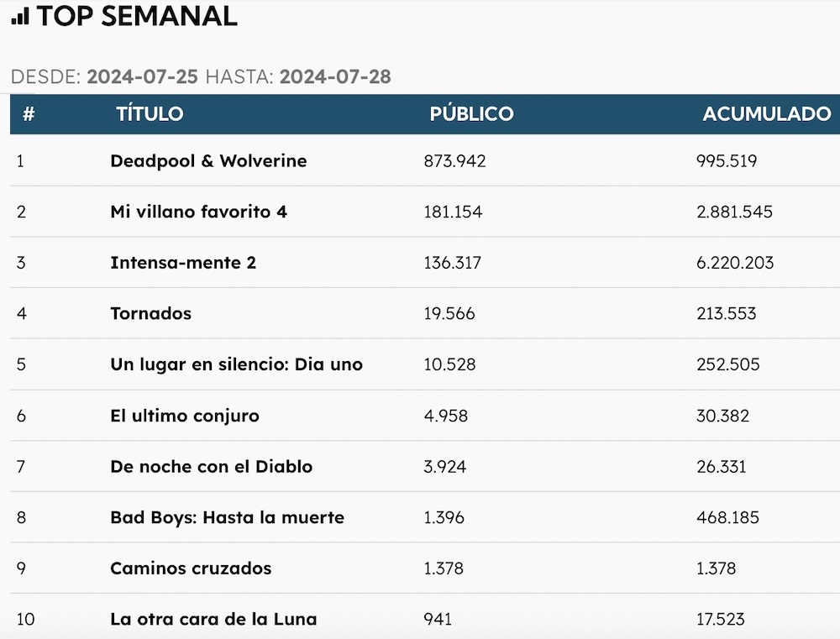Open La otra cara de la Luna
Viewport: 840px width, 639px height.
tap(213, 619)
